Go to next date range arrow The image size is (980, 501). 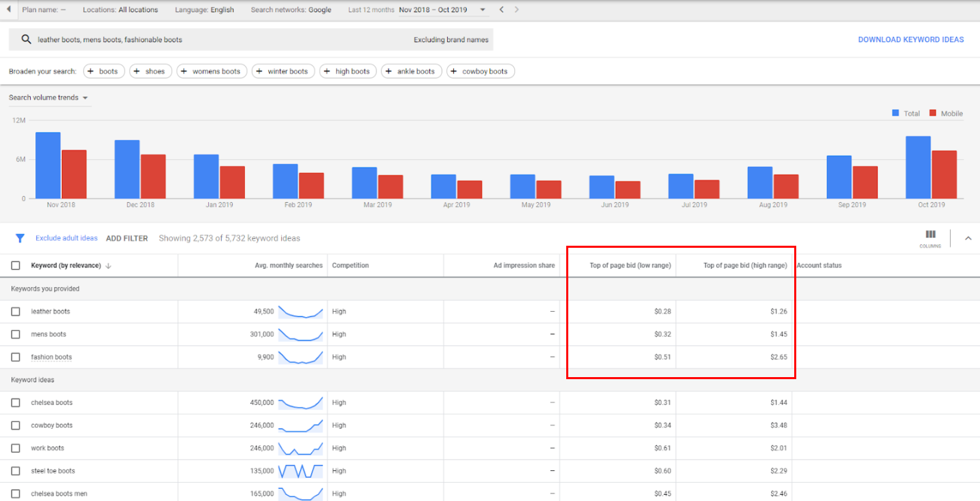tap(517, 10)
